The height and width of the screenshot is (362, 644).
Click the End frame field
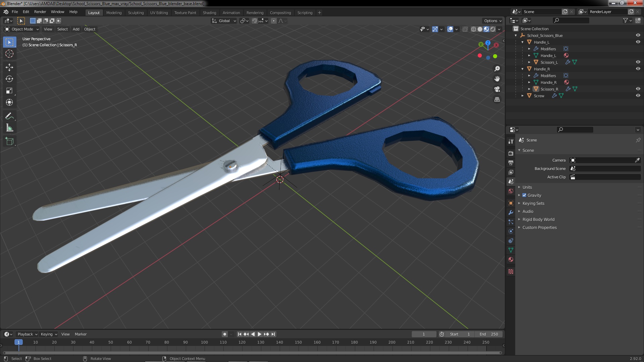pyautogui.click(x=488, y=334)
